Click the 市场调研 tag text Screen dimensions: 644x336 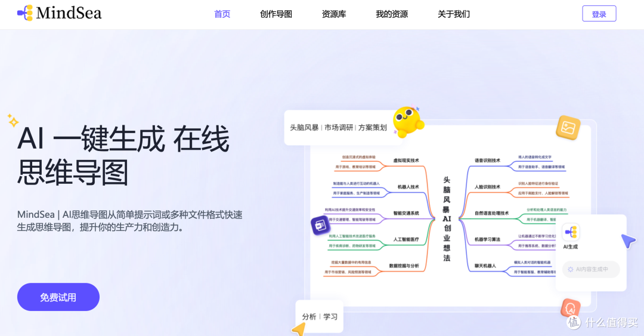(x=339, y=128)
